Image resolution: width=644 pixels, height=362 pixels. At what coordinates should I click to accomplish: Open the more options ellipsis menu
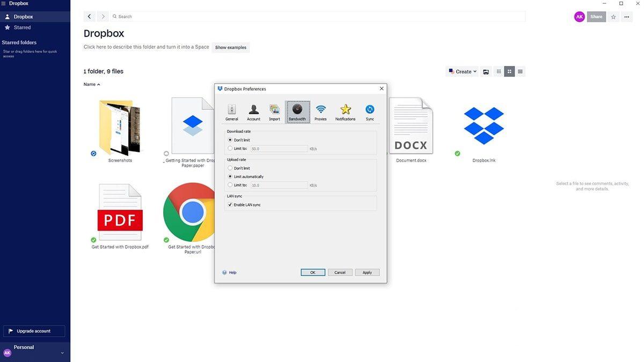(x=626, y=17)
